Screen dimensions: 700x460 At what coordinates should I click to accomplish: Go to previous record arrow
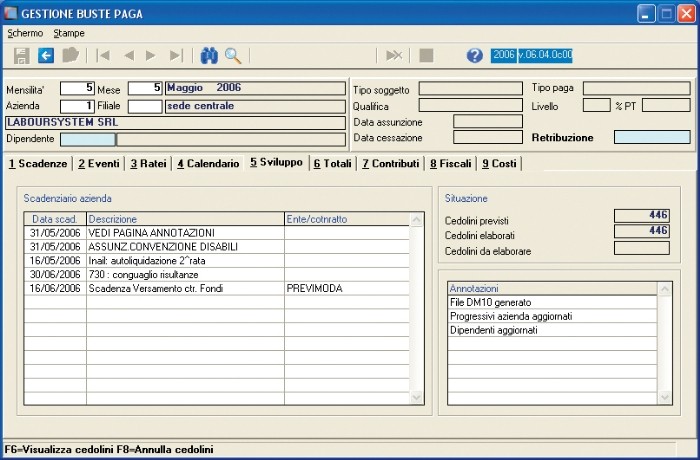click(129, 55)
